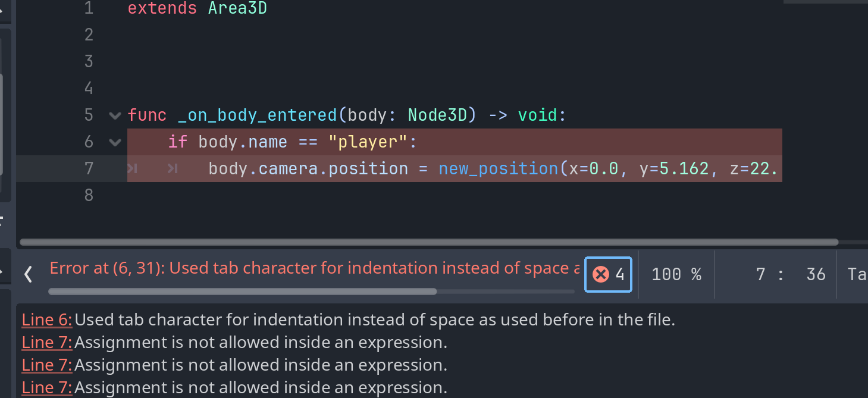Jump to the first Line 7 error link
The image size is (868, 398).
click(x=47, y=343)
